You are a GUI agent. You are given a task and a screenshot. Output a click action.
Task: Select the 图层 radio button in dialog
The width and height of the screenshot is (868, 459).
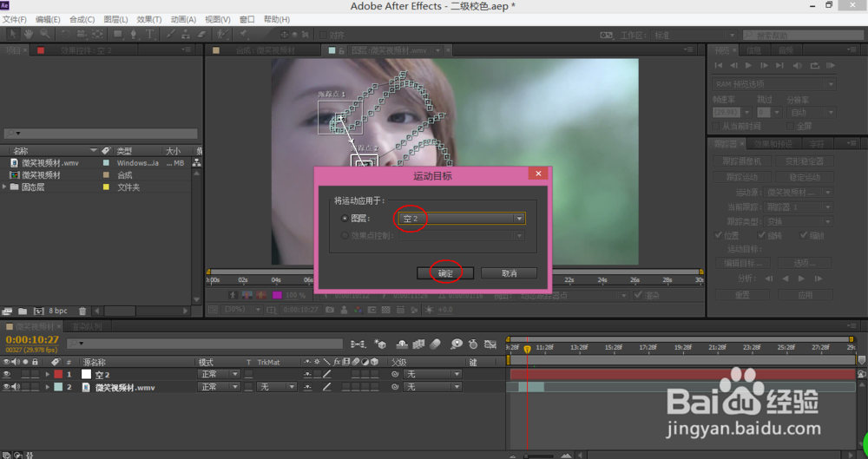pos(345,219)
